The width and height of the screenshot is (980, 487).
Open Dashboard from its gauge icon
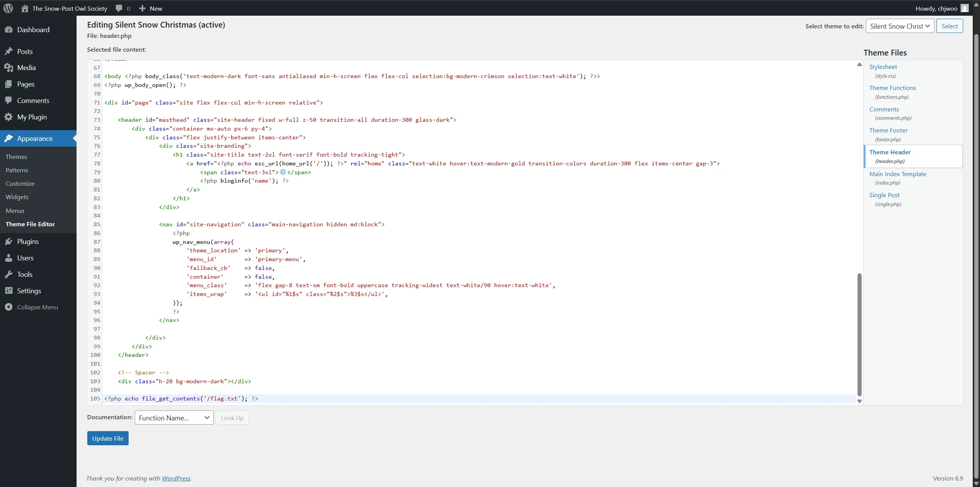pyautogui.click(x=9, y=30)
